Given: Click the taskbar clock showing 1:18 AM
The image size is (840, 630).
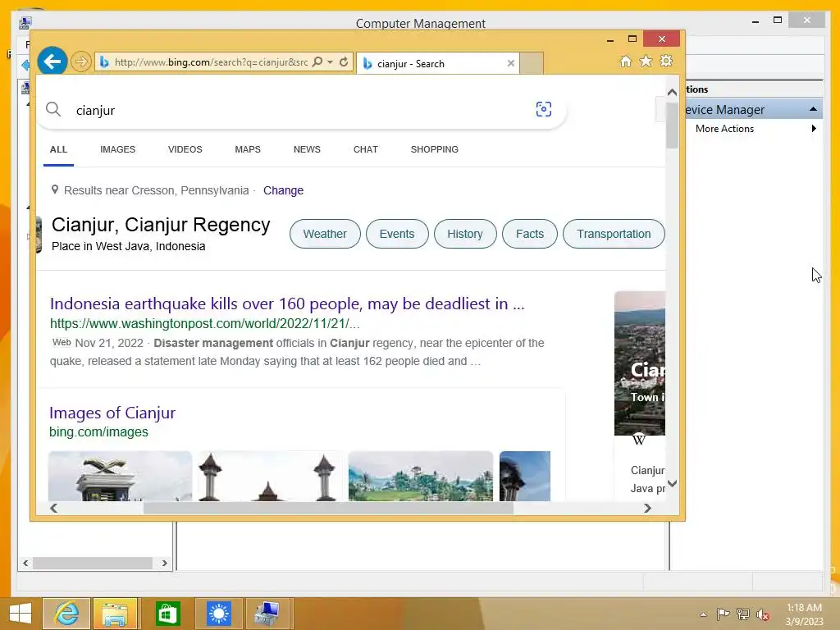Looking at the screenshot, I should (x=804, y=614).
